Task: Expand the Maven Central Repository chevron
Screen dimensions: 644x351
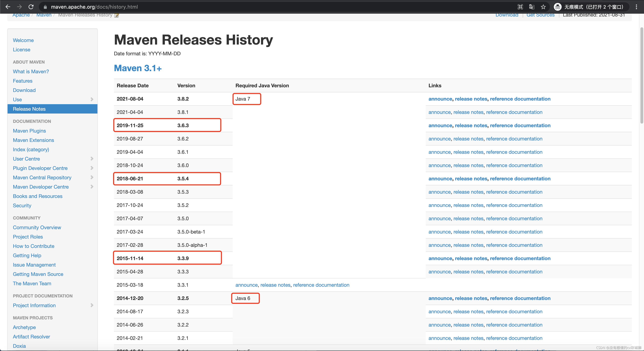Action: pyautogui.click(x=92, y=177)
